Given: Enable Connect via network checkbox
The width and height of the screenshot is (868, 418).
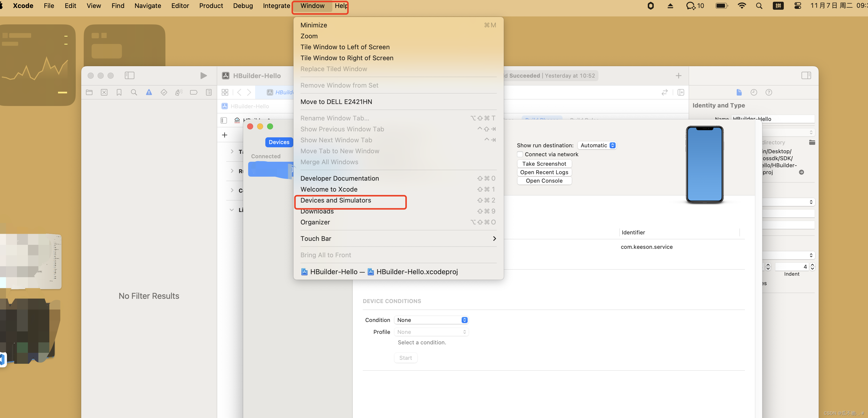Looking at the screenshot, I should [x=520, y=155].
